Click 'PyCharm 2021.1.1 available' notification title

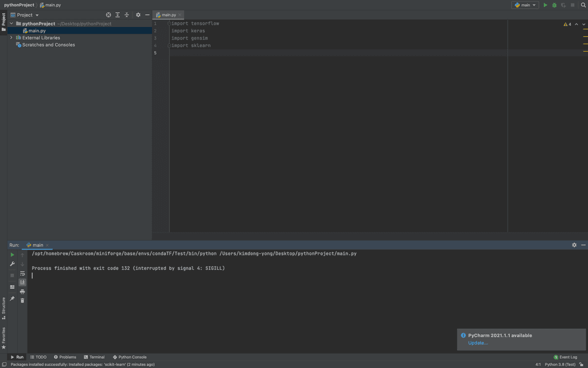[x=500, y=335]
